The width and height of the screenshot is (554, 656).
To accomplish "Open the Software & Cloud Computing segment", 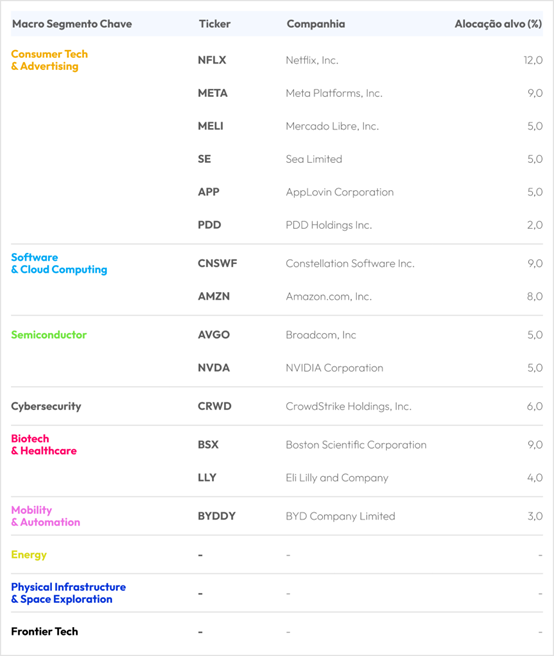I will pos(59,264).
